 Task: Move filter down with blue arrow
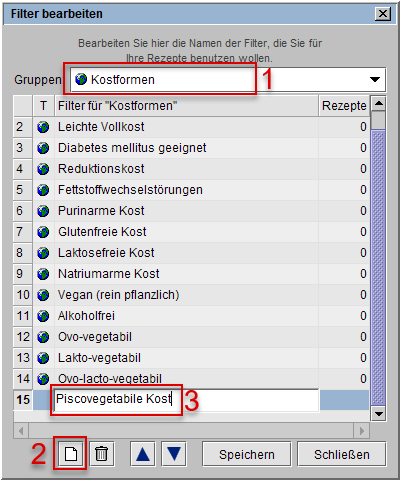174,454
